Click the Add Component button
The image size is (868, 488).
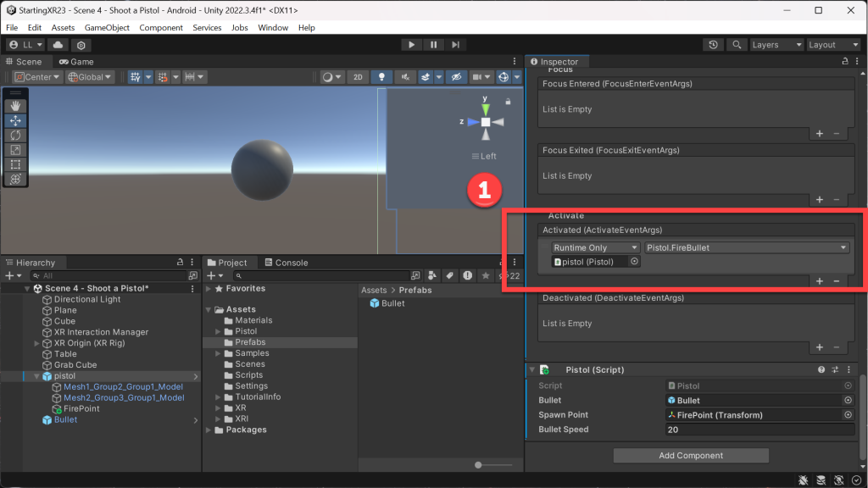pos(691,455)
